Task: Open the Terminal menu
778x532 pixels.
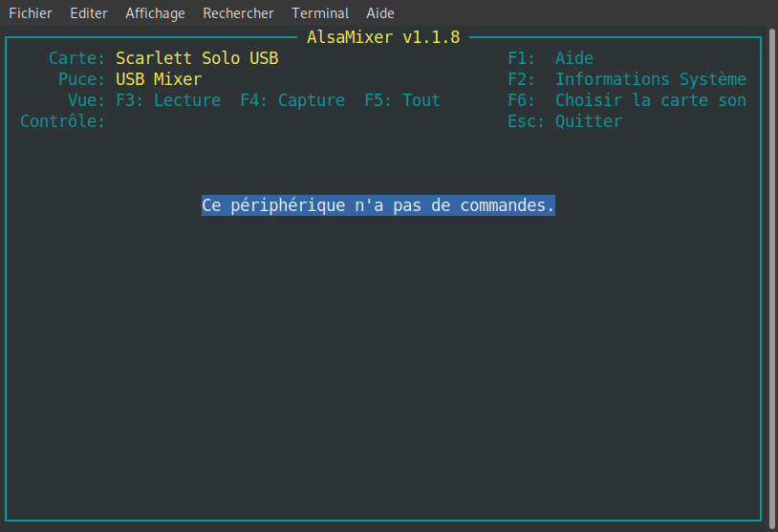Action: [x=320, y=13]
